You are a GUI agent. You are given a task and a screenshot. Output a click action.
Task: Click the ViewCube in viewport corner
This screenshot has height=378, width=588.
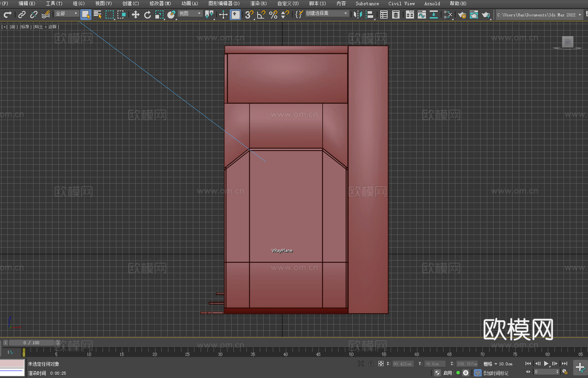[x=568, y=42]
